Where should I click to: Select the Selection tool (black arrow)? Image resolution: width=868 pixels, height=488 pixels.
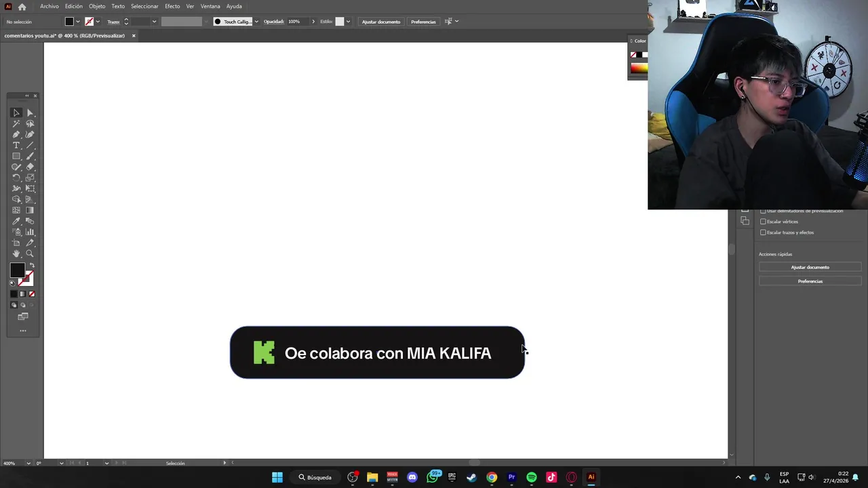pos(16,113)
